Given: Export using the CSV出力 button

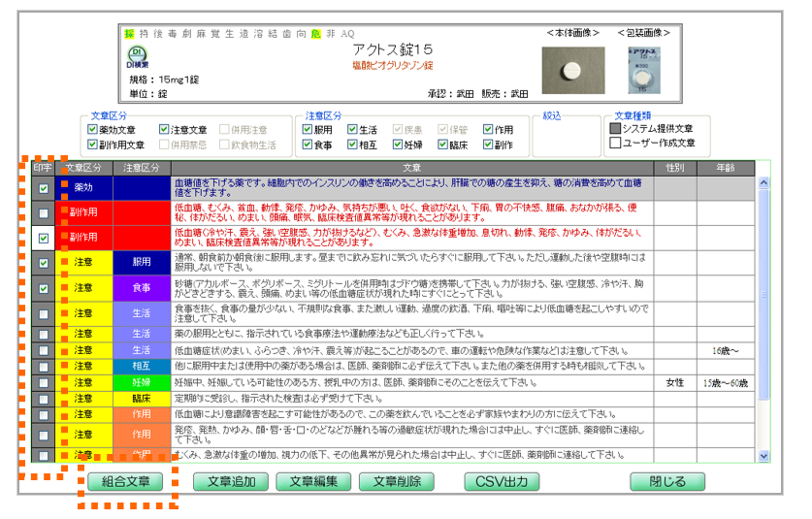Looking at the screenshot, I should click(x=502, y=482).
